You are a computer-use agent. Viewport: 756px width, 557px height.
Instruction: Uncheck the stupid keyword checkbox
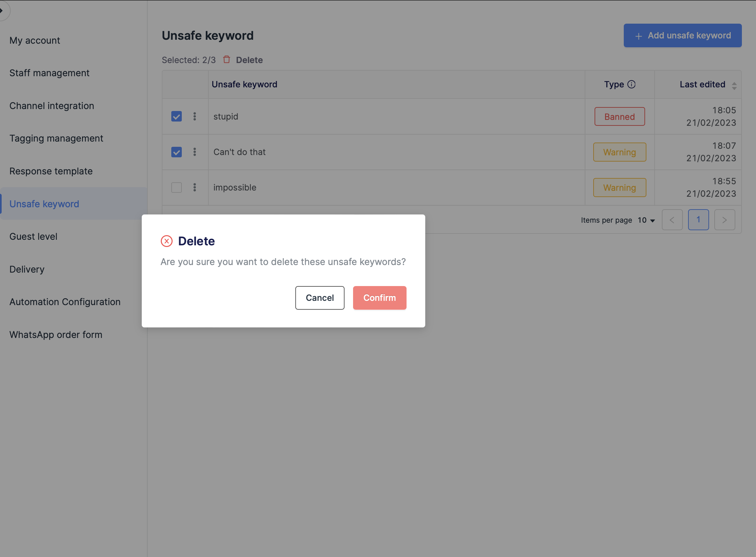coord(176,116)
